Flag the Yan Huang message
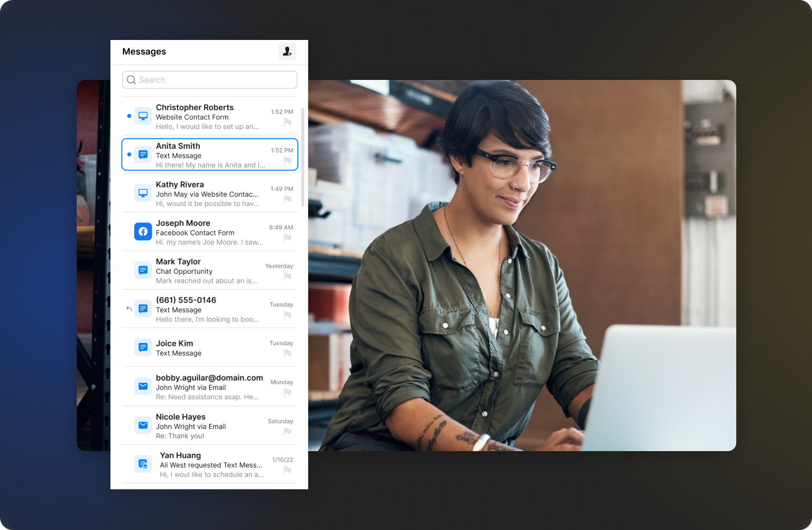The height and width of the screenshot is (530, 812). coord(288,470)
